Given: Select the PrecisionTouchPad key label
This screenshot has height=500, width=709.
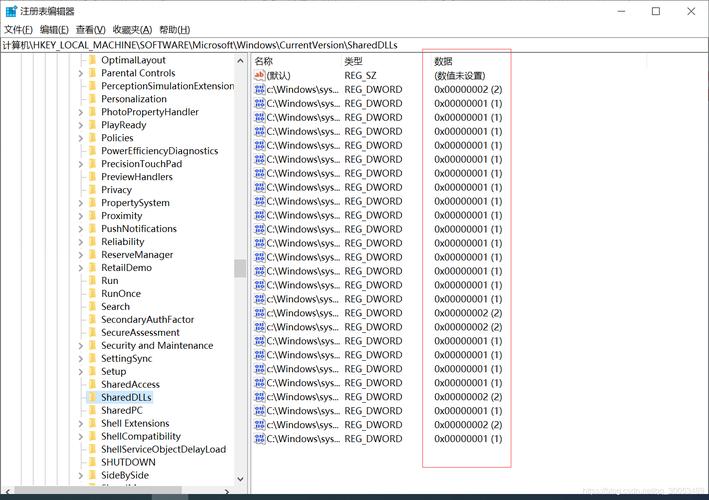Looking at the screenshot, I should 142,164.
